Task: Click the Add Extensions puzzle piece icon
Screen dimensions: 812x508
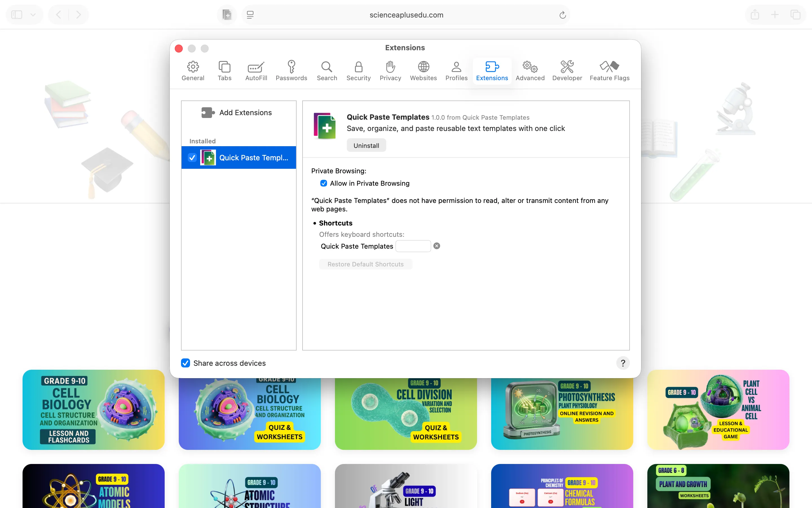Action: [x=208, y=113]
